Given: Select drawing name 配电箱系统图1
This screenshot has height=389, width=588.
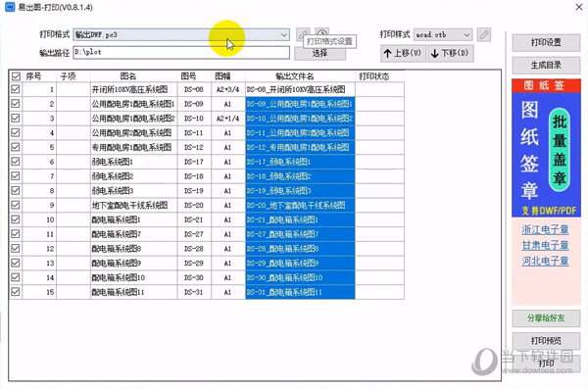Looking at the screenshot, I should point(133,219).
